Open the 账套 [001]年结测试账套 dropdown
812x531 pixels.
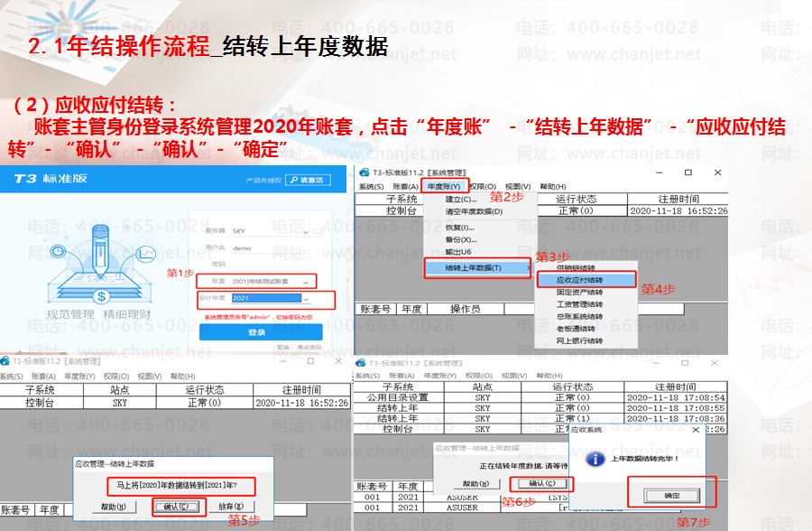(x=306, y=282)
